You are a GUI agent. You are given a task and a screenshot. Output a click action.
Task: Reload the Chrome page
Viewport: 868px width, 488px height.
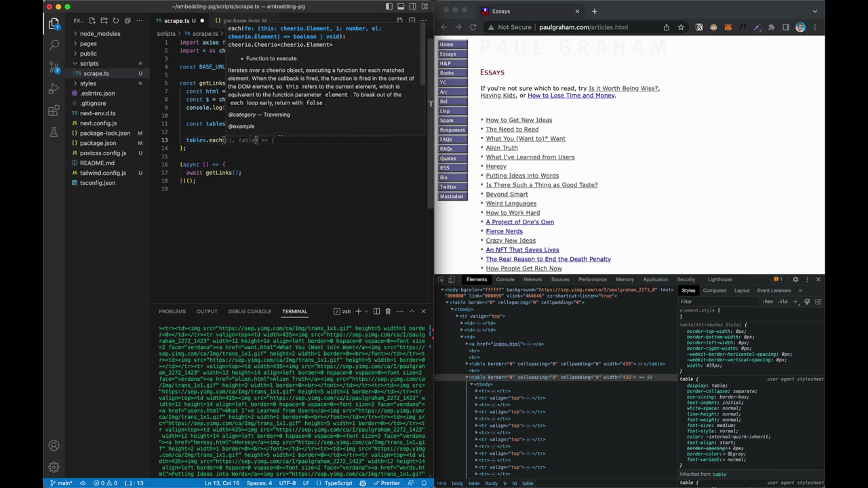pos(473,27)
